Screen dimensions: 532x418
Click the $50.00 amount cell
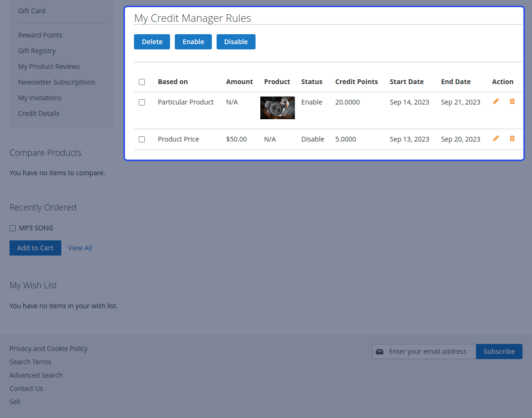coord(237,139)
